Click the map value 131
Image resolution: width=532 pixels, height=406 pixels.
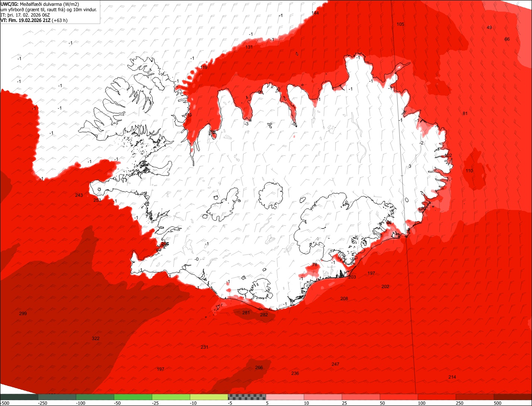[x=249, y=47]
